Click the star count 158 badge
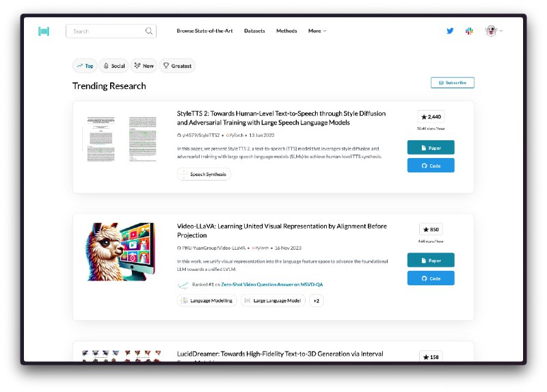 [431, 356]
